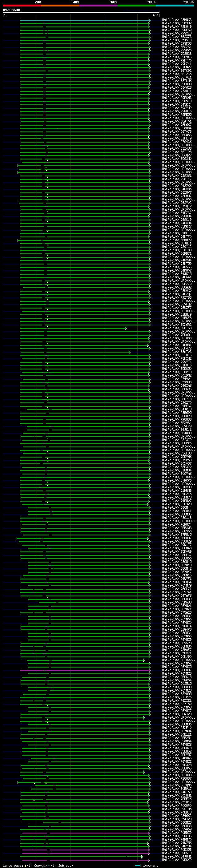Click the cyan ~100% identity legend bar
Image resolution: width=197 pixels, height=868 pixels.
click(175, 6)
